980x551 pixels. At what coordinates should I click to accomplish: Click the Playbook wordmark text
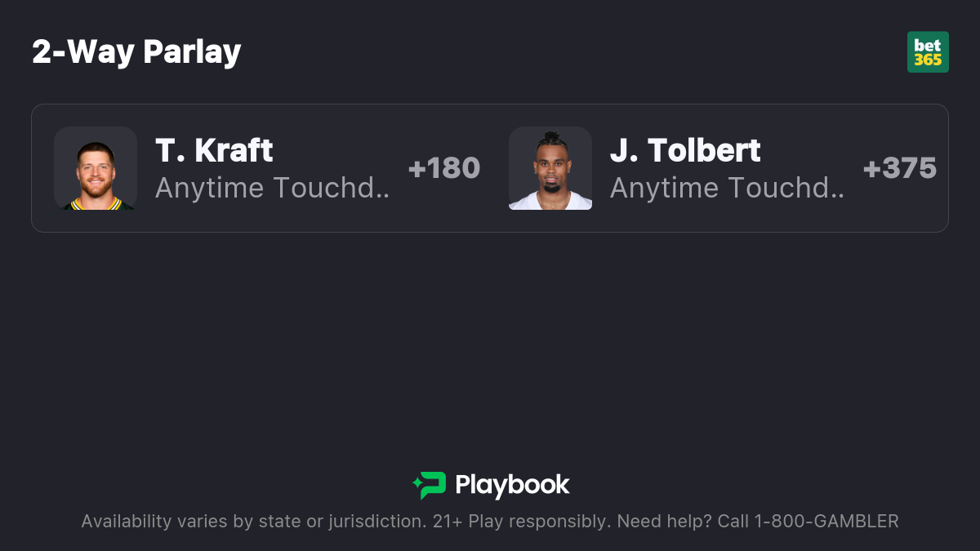click(512, 486)
